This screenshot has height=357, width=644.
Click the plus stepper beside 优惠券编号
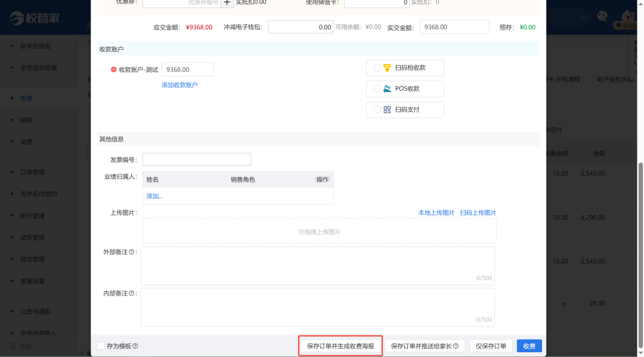227,3
